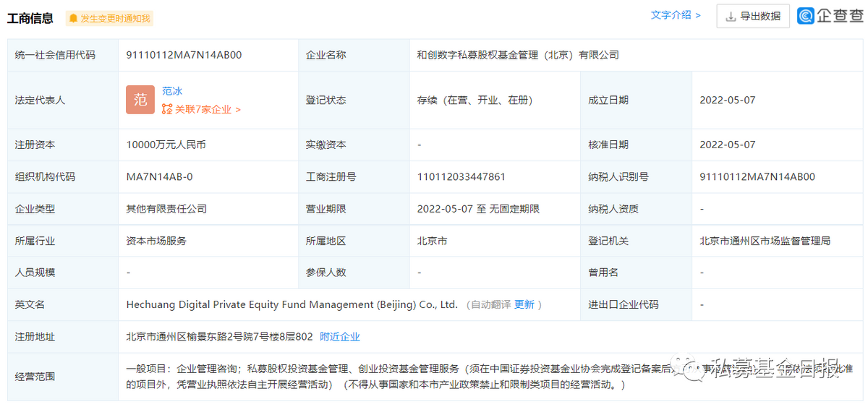Click the 法定代表人 label cell
This screenshot has height=407, width=868.
(x=63, y=100)
